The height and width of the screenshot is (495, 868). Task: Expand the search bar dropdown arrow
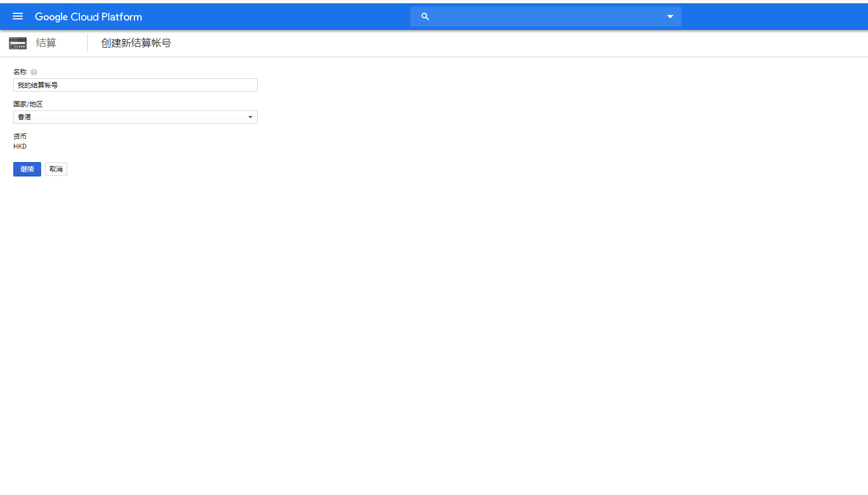pos(670,17)
